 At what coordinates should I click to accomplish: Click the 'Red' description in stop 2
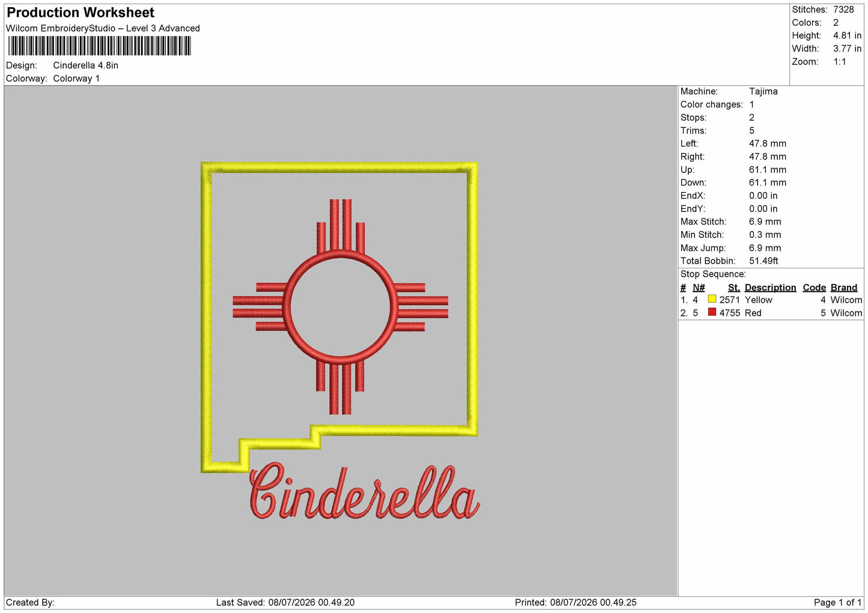coord(753,313)
